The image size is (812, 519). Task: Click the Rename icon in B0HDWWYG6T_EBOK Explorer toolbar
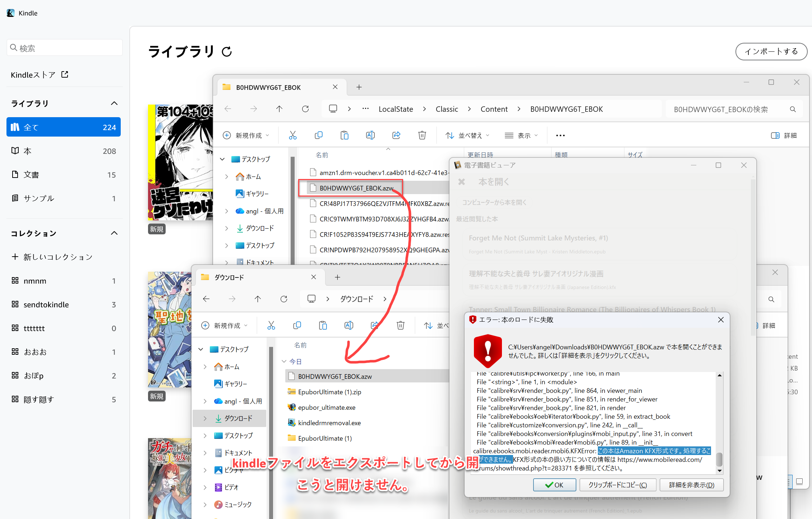(370, 136)
